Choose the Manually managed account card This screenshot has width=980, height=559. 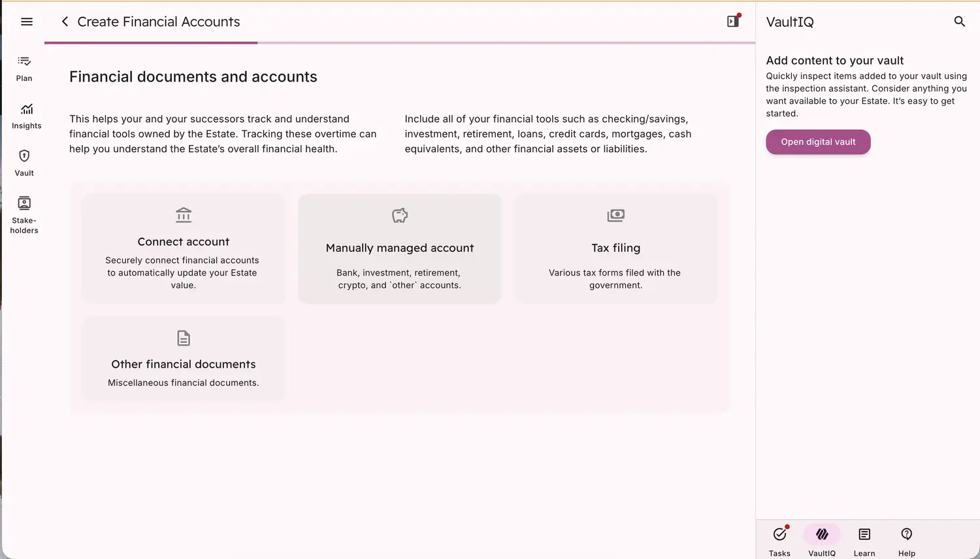(x=400, y=249)
